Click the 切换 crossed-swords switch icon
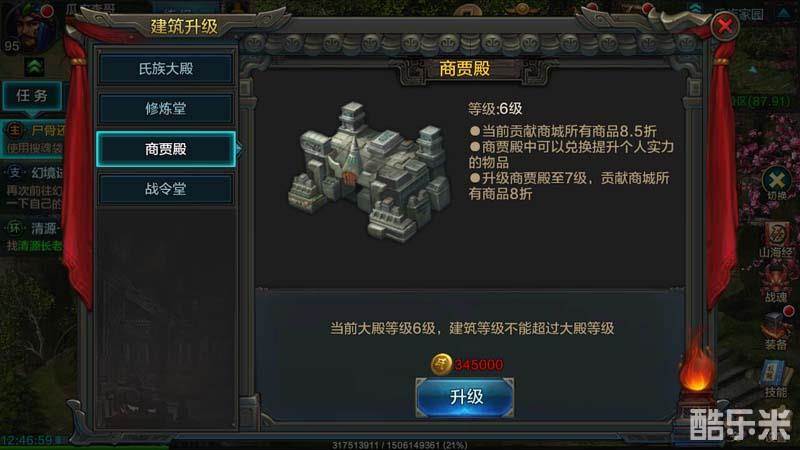The height and width of the screenshot is (450, 800). pyautogui.click(x=777, y=184)
